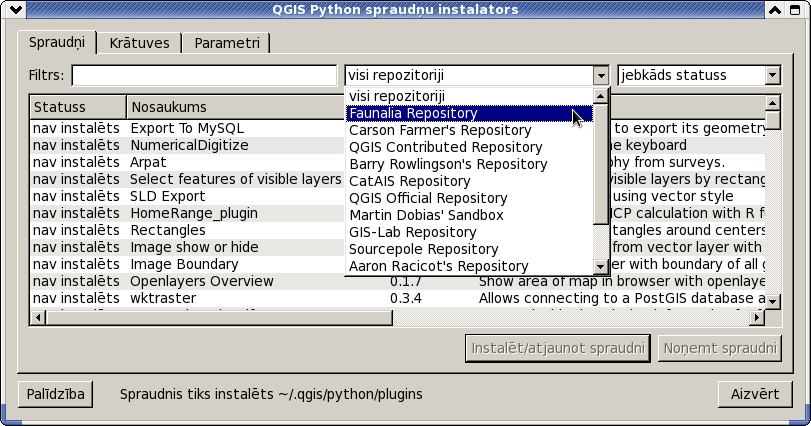Image resolution: width=811 pixels, height=426 pixels.
Task: Click version 0.3.4 cell
Action: [x=406, y=299]
